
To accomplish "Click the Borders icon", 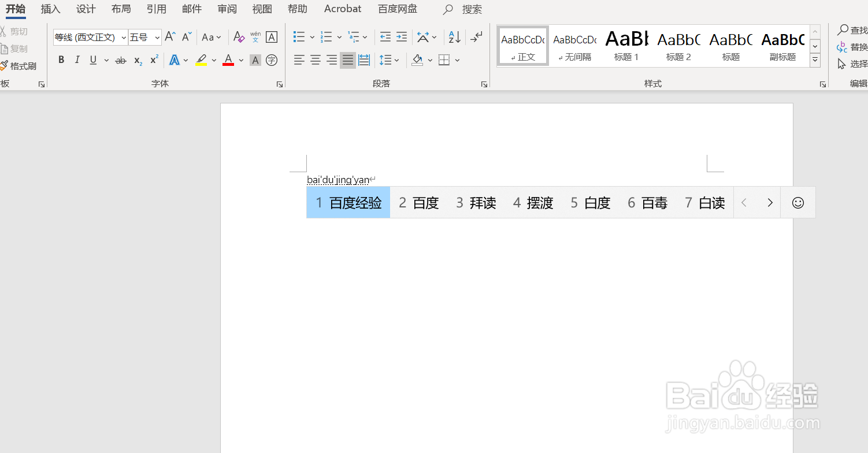I will tap(444, 60).
